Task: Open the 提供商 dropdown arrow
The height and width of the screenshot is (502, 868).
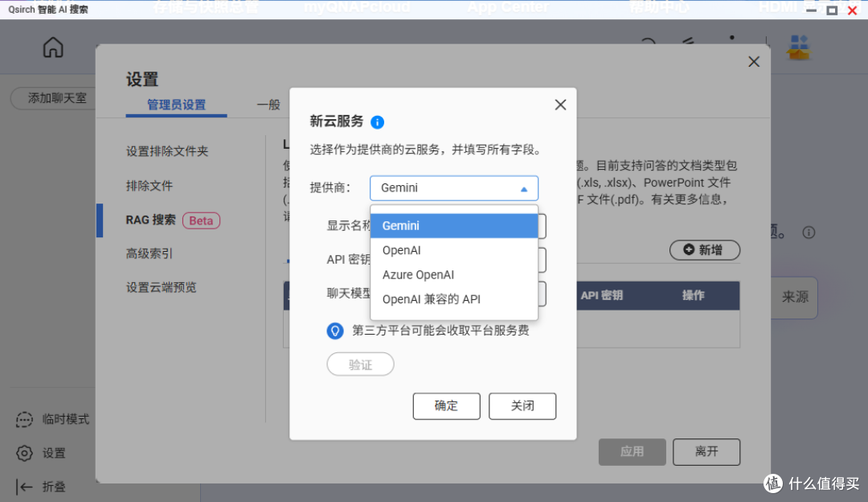Action: coord(524,189)
